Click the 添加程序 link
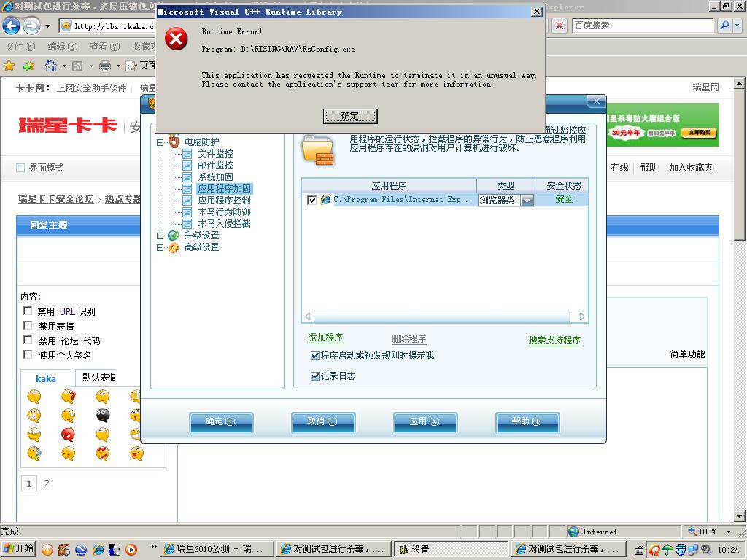Image resolution: width=747 pixels, height=560 pixels. pyautogui.click(x=325, y=338)
